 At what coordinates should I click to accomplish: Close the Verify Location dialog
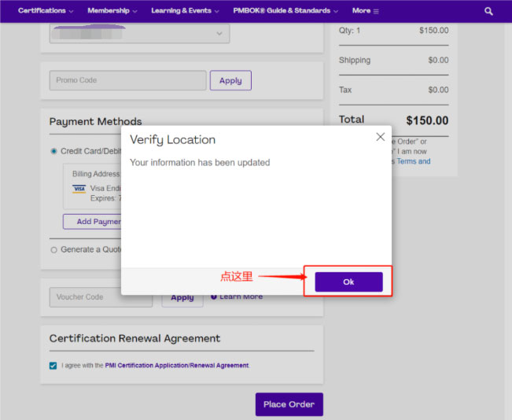pos(380,137)
